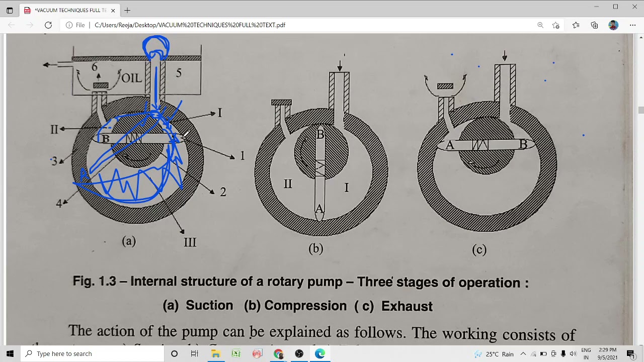
Task: Click 'The action of the pump' sentence
Action: 322,333
